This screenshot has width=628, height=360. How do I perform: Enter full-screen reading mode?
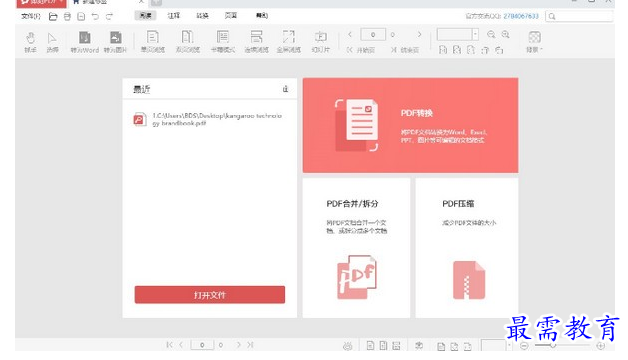pyautogui.click(x=288, y=42)
